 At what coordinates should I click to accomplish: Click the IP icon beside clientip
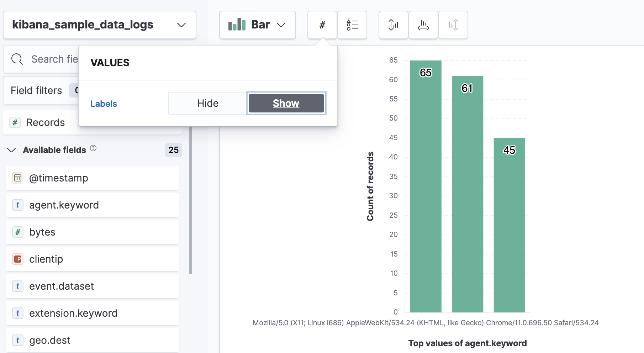17,259
